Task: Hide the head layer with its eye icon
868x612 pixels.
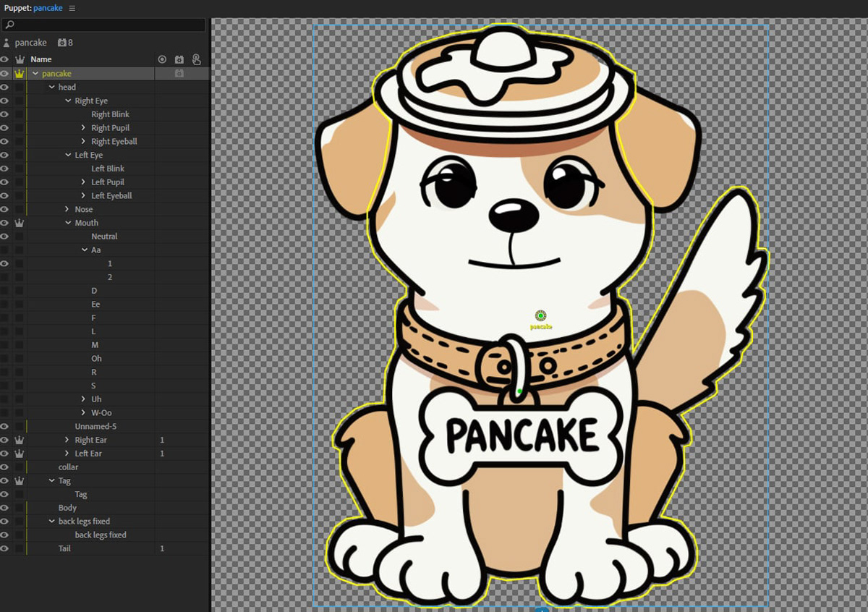Action: [x=4, y=87]
